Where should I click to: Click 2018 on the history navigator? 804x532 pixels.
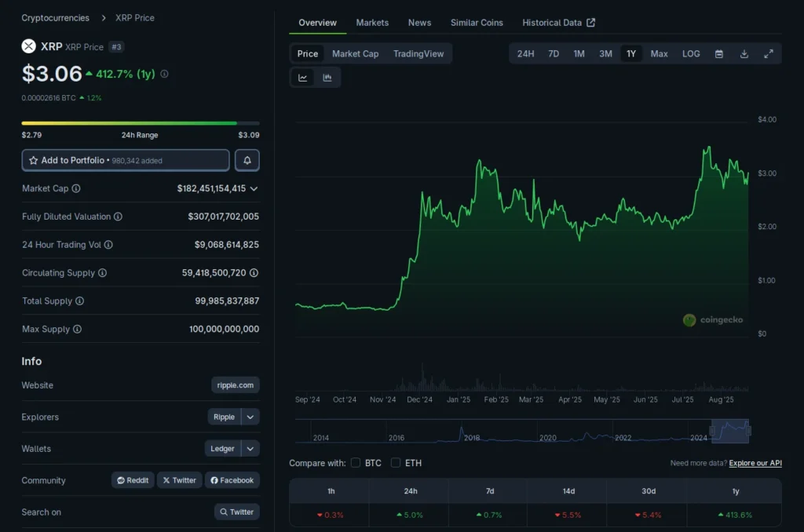(472, 438)
